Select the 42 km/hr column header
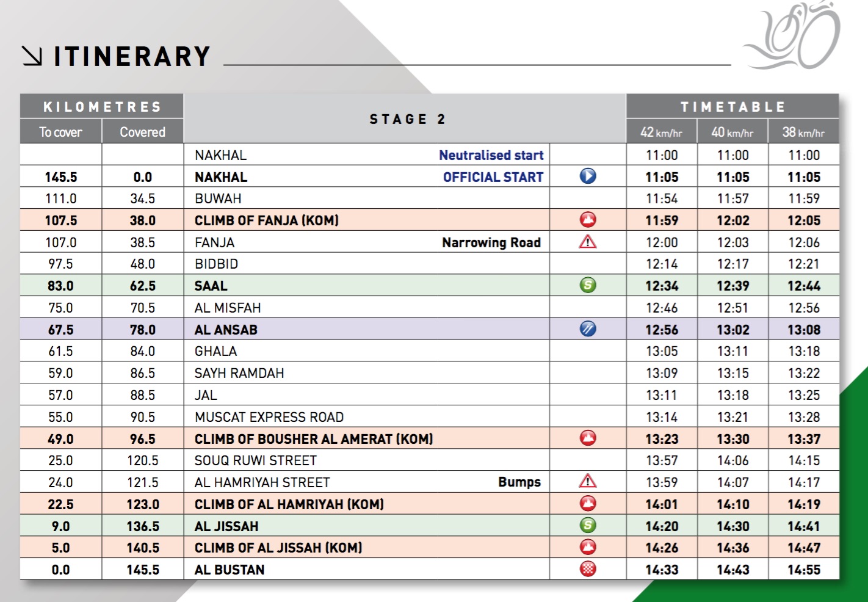This screenshot has width=868, height=602. click(661, 132)
